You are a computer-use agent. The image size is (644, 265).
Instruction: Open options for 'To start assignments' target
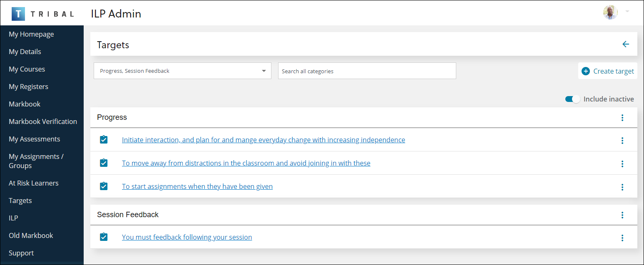[x=622, y=187]
